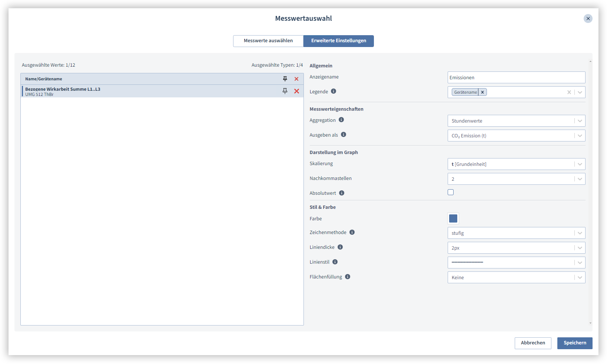Remove Bezogene Wirkarbeit via red X
This screenshot has height=364, width=607.
(296, 91)
